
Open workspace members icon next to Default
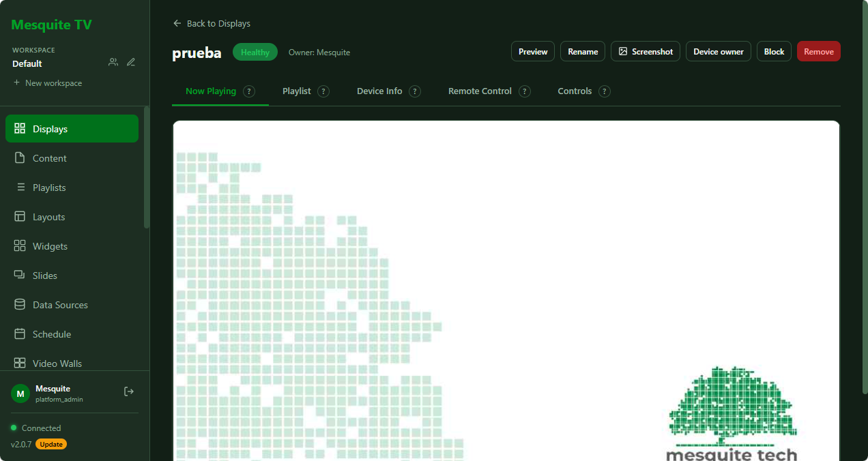113,62
